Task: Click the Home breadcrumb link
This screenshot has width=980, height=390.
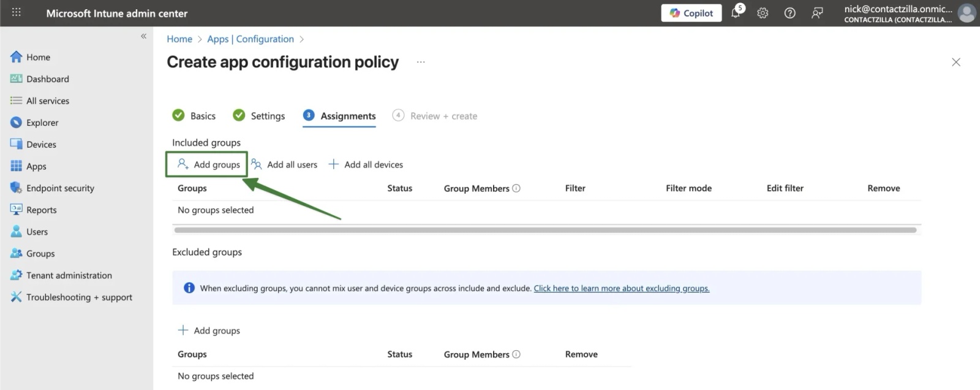Action: [x=179, y=39]
